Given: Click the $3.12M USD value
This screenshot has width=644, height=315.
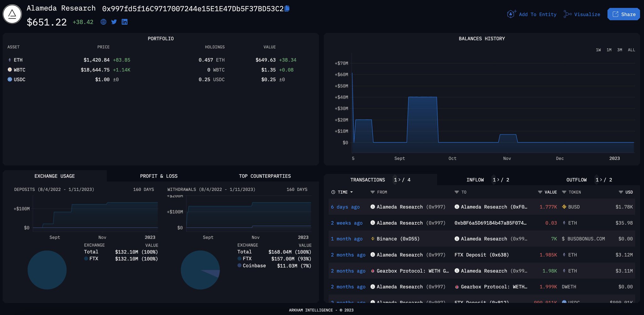Looking at the screenshot, I should pyautogui.click(x=624, y=255).
